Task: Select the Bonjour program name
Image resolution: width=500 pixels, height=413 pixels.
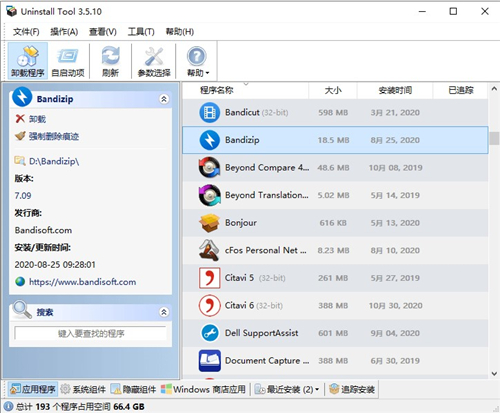Action: click(241, 223)
